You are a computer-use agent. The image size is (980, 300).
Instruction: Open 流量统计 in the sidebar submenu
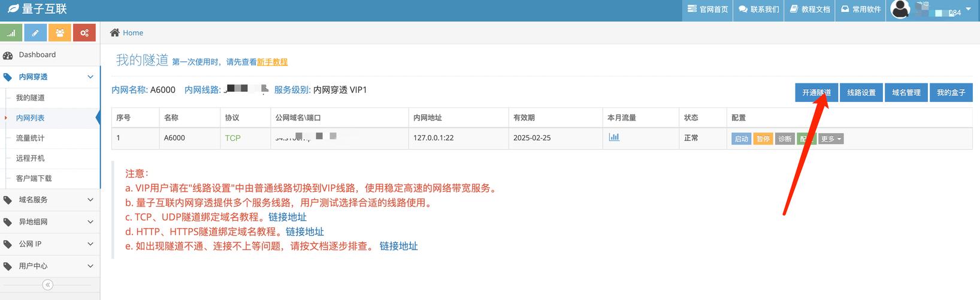click(x=31, y=138)
